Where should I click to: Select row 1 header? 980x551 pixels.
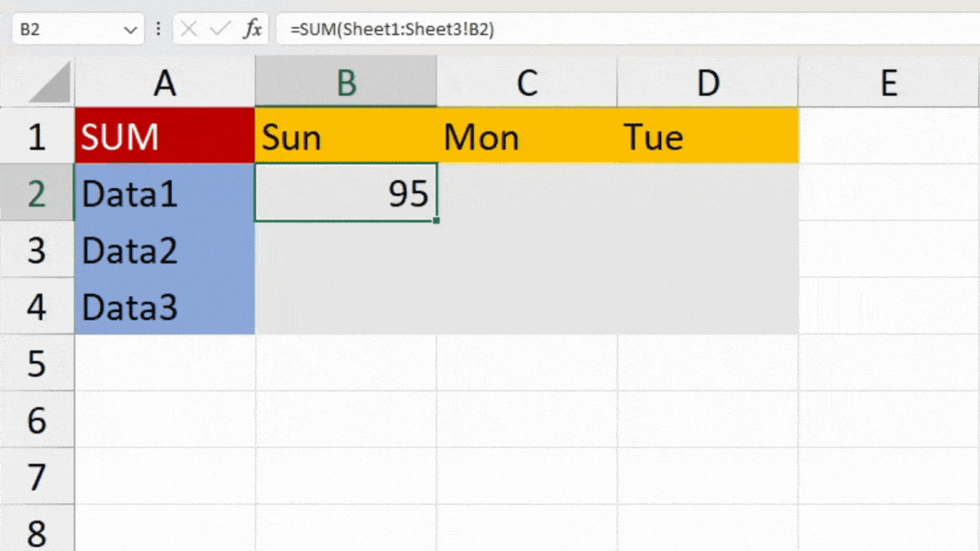[x=38, y=137]
